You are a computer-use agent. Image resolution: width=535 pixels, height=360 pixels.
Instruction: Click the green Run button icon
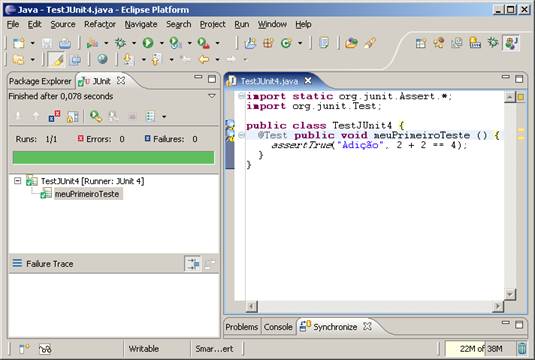pos(148,43)
